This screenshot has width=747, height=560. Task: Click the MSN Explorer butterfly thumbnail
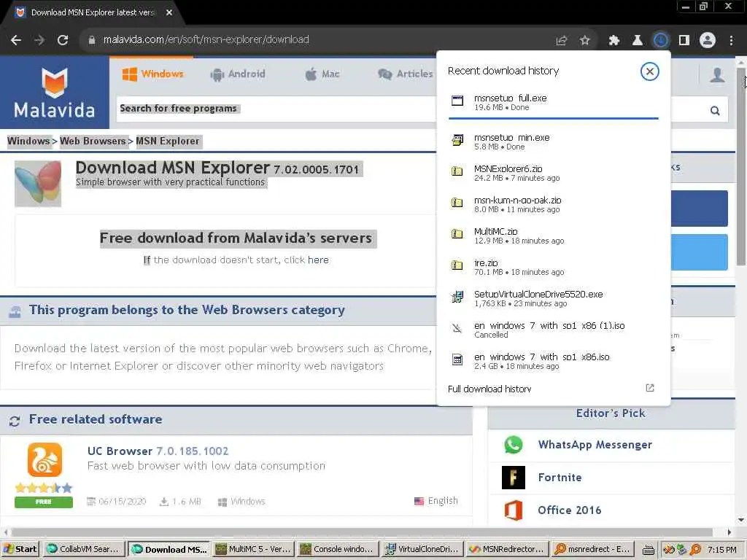click(x=38, y=184)
